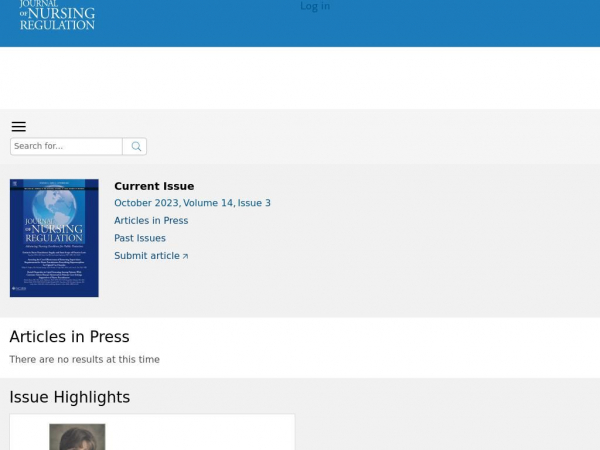
Task: Click the magnifier search button
Action: 135,147
